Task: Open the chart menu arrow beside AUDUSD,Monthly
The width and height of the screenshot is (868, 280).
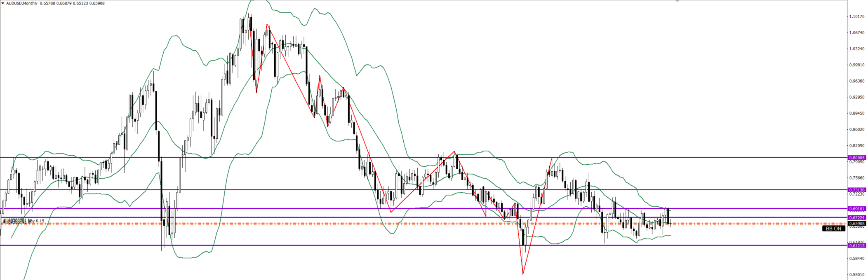Action: pyautogui.click(x=3, y=3)
